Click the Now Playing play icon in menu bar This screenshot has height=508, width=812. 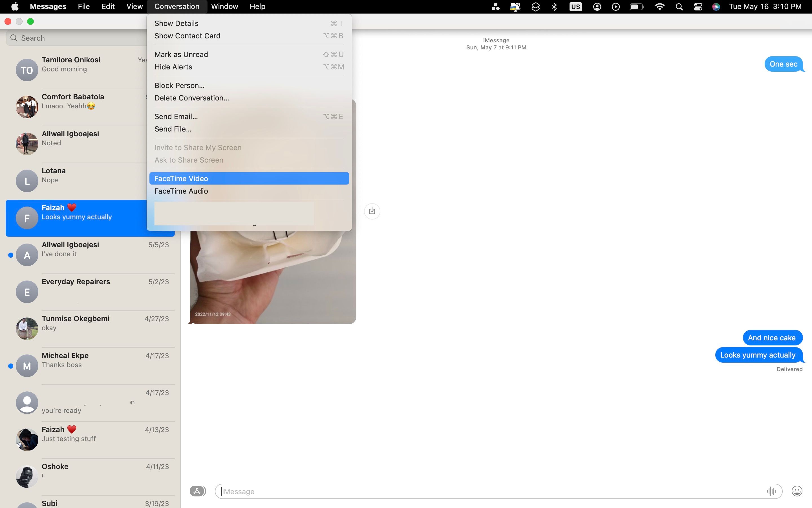pyautogui.click(x=616, y=6)
